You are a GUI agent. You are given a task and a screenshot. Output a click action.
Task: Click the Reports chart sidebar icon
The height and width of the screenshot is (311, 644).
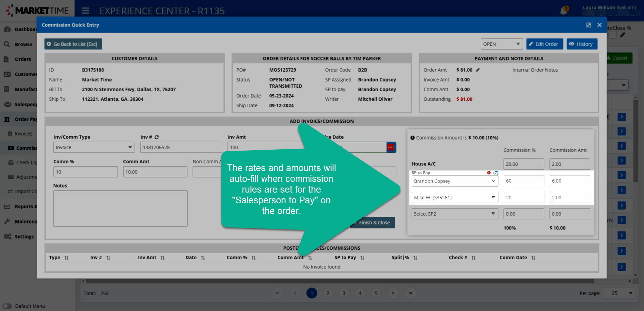(7, 206)
